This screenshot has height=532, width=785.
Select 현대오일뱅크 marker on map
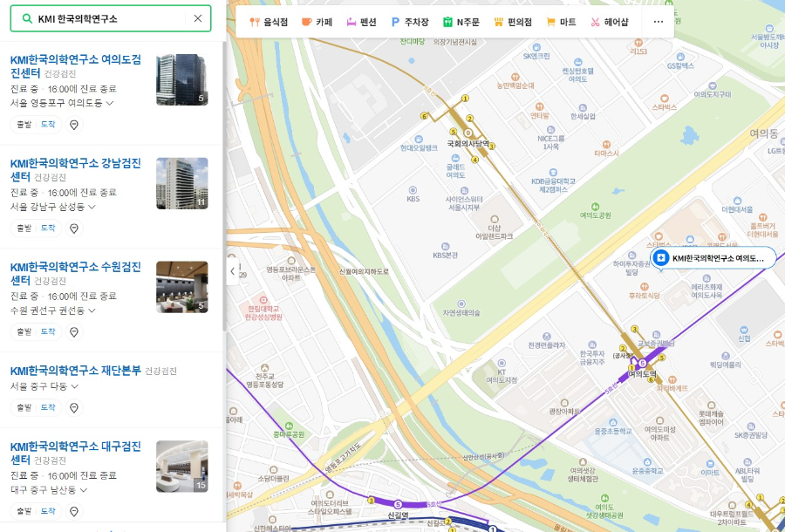[419, 144]
